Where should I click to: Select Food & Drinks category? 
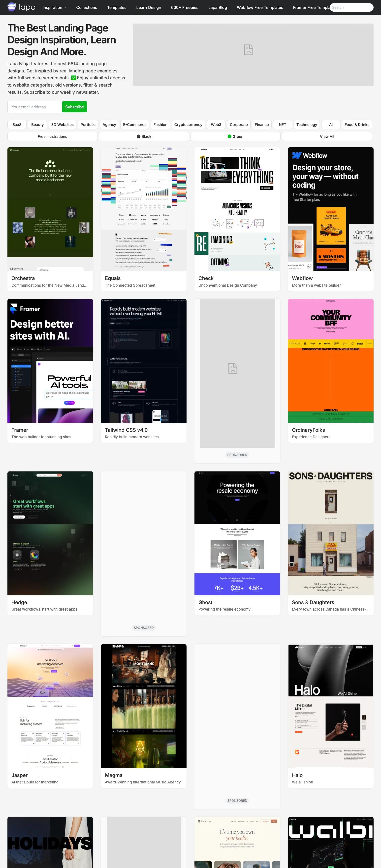pyautogui.click(x=357, y=125)
